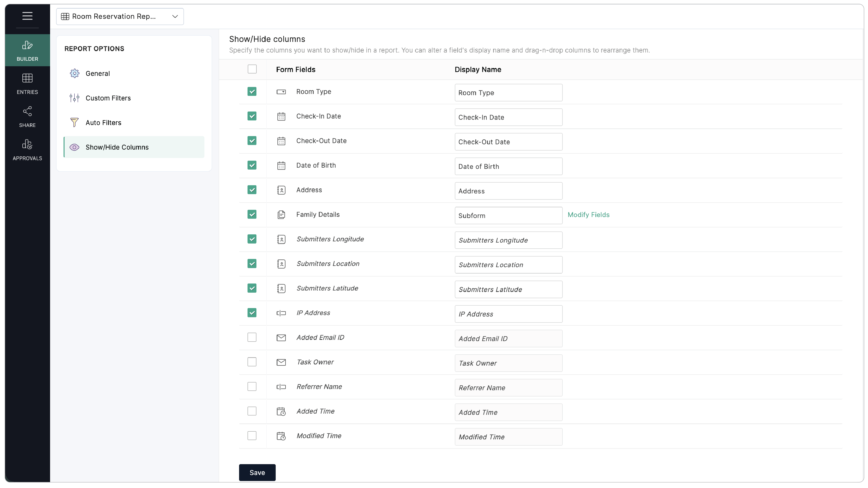Screen dimensions: 868x488
Task: Open the Entries grid icon
Action: coord(27,78)
